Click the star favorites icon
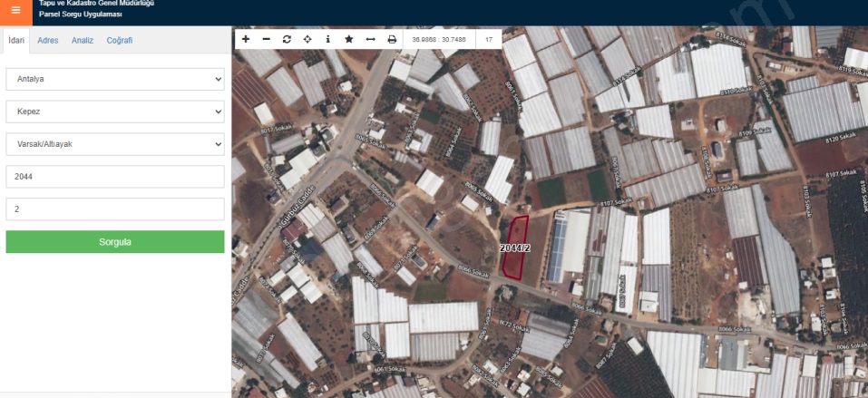Screen dimensions: 868x398 coord(348,40)
